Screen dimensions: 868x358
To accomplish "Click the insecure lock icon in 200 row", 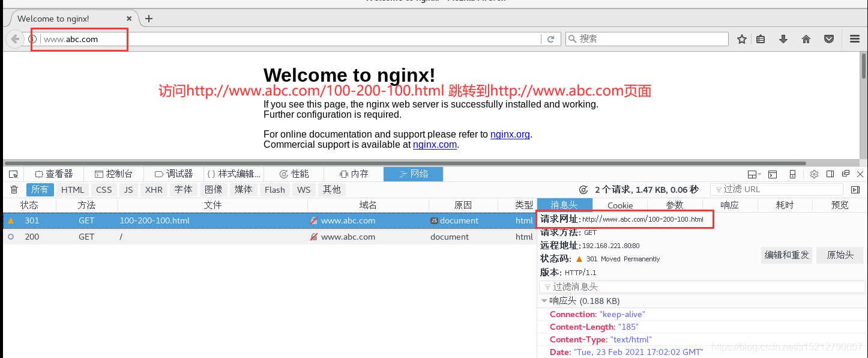I will 314,237.
